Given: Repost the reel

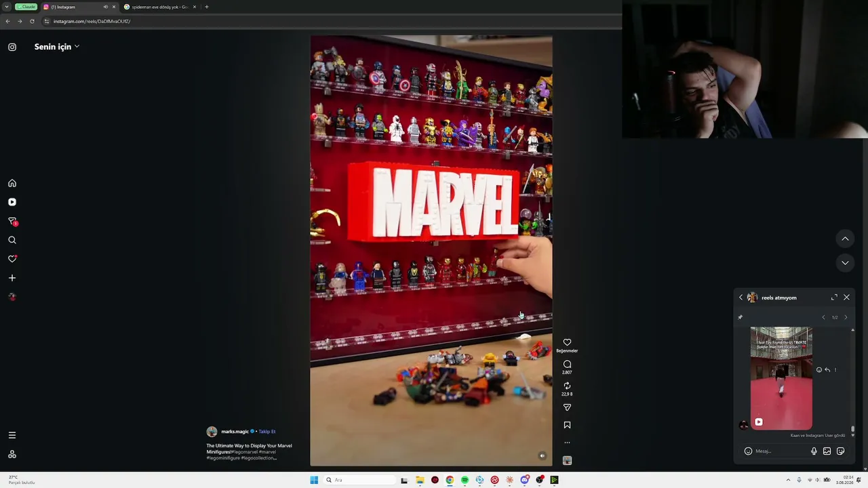Looking at the screenshot, I should click(x=567, y=386).
